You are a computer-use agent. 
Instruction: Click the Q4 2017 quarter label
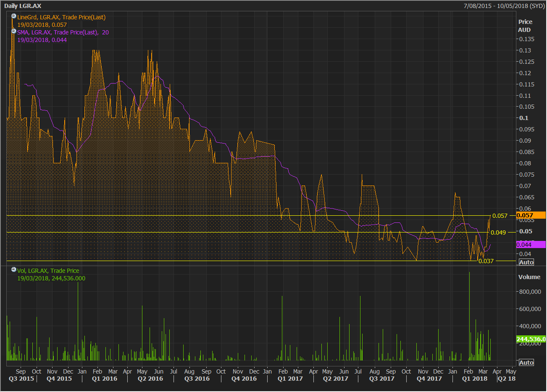pos(429,379)
